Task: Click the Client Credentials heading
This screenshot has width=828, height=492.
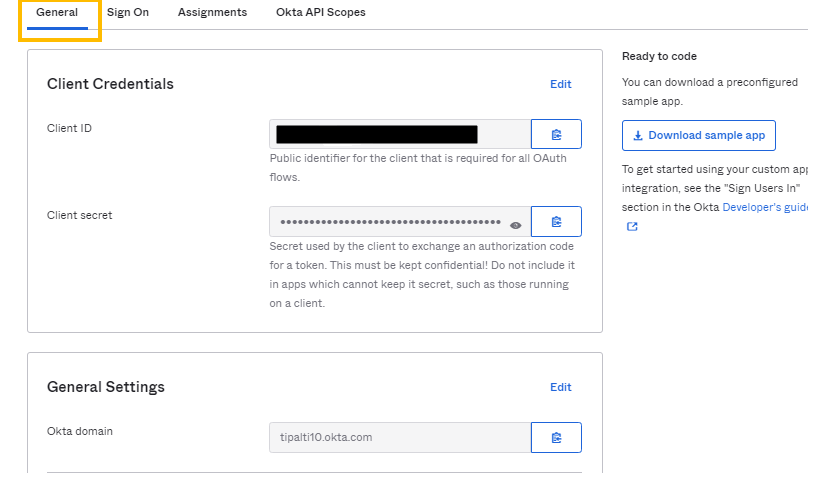Action: [110, 84]
